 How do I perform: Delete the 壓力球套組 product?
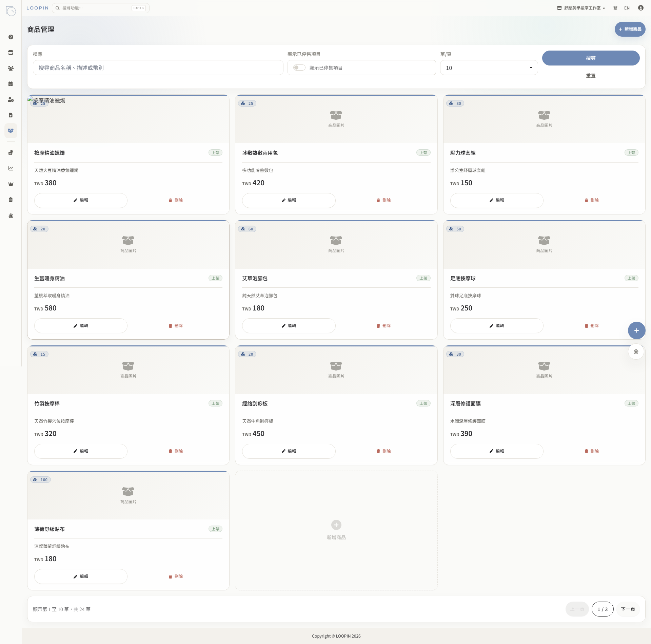point(592,200)
